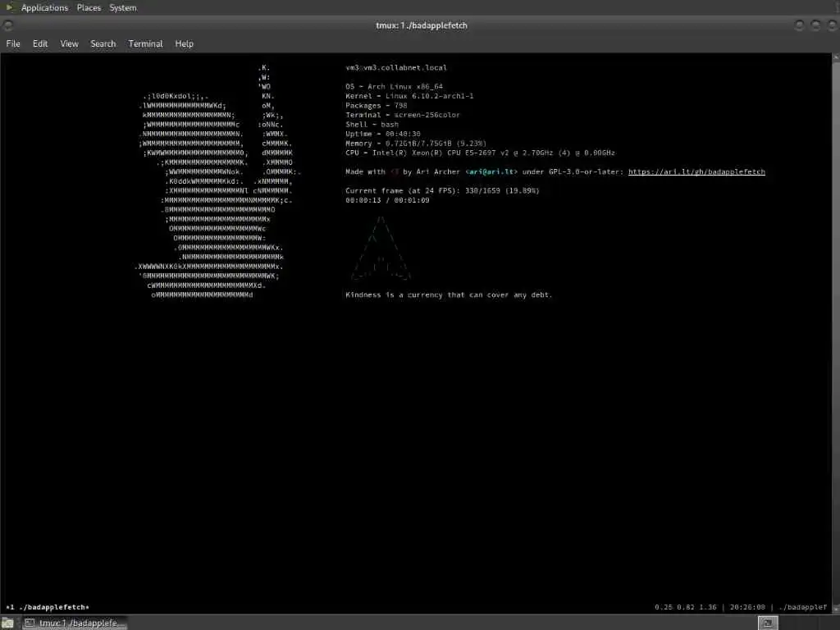Viewport: 840px width, 630px height.
Task: Click the terminal vertical scrollbar
Action: (836, 333)
